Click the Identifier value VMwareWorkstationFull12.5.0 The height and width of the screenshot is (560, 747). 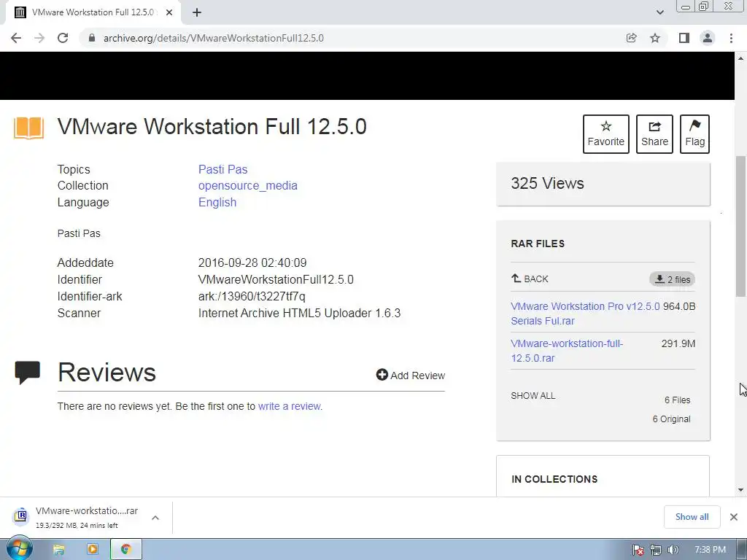pyautogui.click(x=276, y=279)
